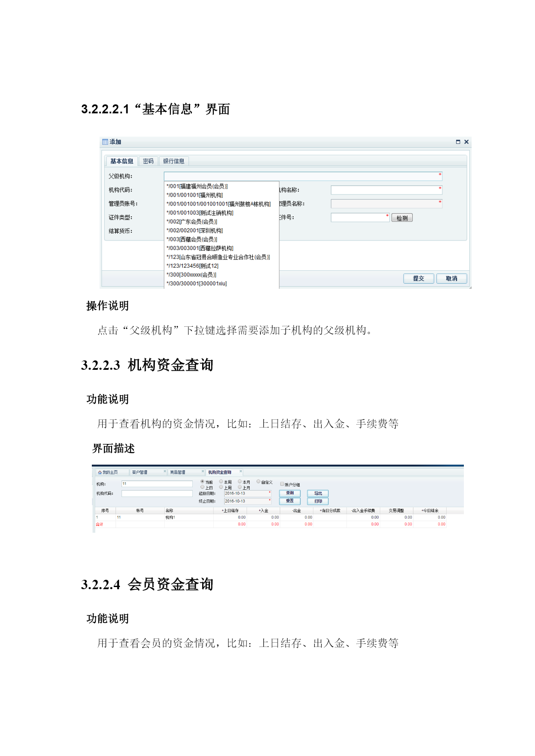Screen dimensions: 535x756
Task: Select the 机构1 table row cell
Action: pyautogui.click(x=189, y=517)
